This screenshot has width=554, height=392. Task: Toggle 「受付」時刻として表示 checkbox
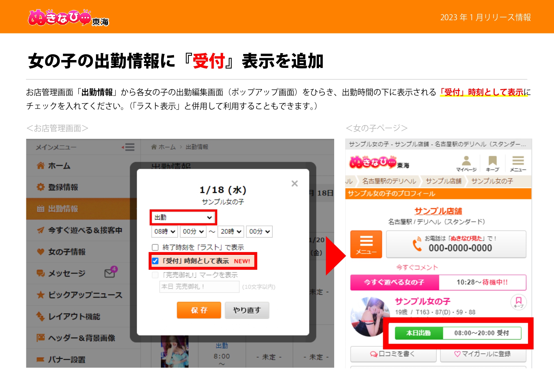coord(155,261)
